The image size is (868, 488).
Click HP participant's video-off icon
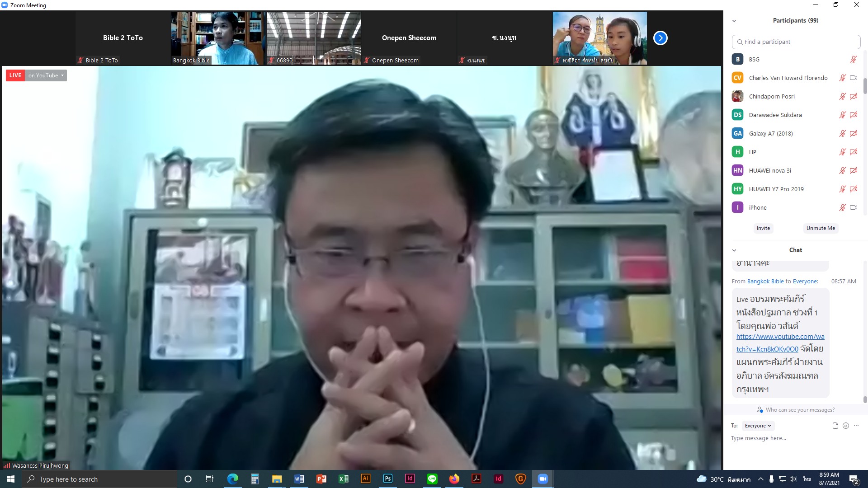pos(854,152)
